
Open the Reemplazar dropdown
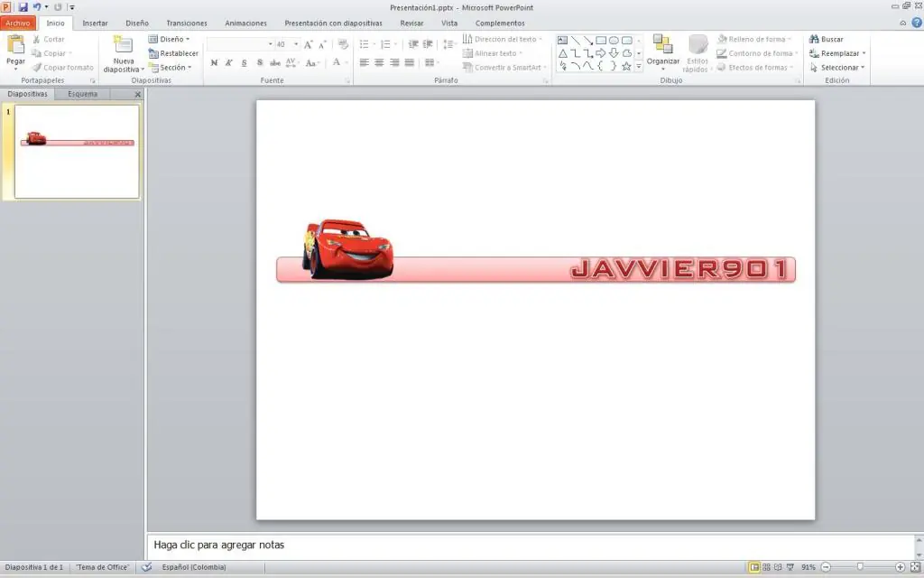(x=864, y=53)
